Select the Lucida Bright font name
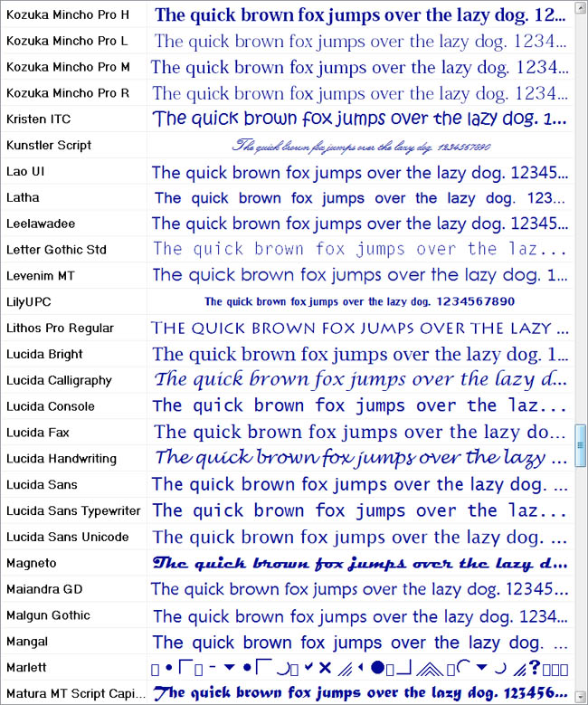This screenshot has width=588, height=705. [x=44, y=354]
